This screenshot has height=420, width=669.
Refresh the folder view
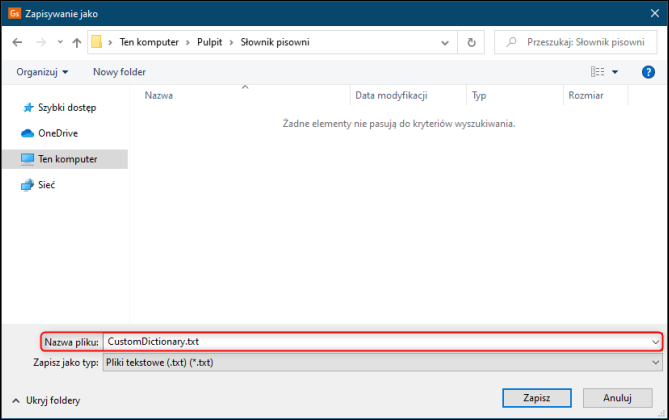(471, 42)
